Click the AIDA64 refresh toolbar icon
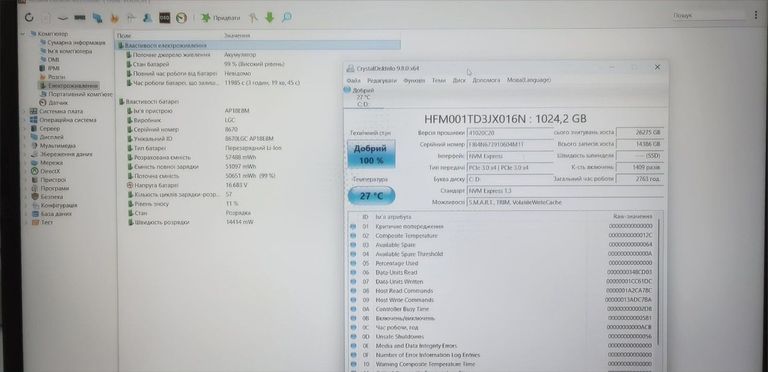The height and width of the screenshot is (372, 768). point(29,18)
